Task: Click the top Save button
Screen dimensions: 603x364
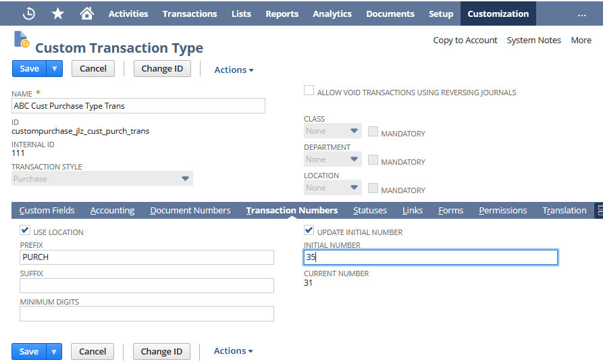Action: click(29, 68)
